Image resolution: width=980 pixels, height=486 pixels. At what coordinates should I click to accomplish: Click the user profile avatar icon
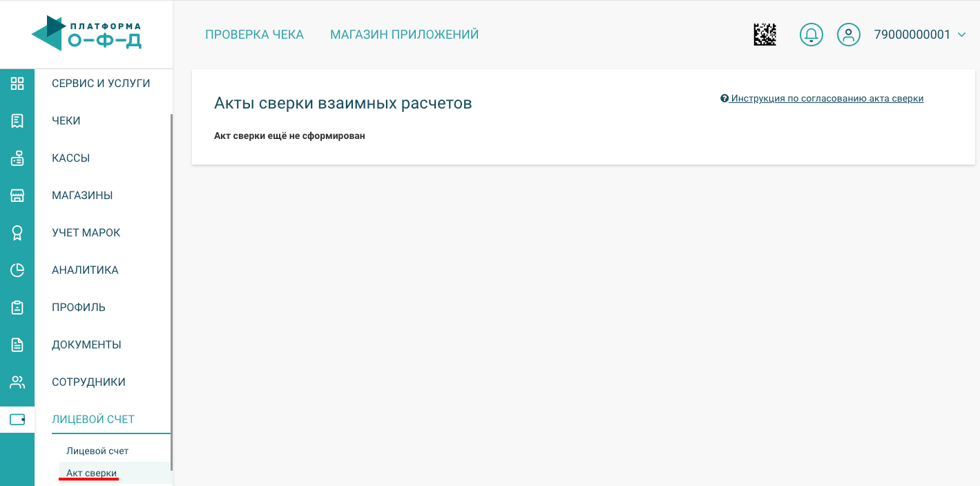(849, 35)
